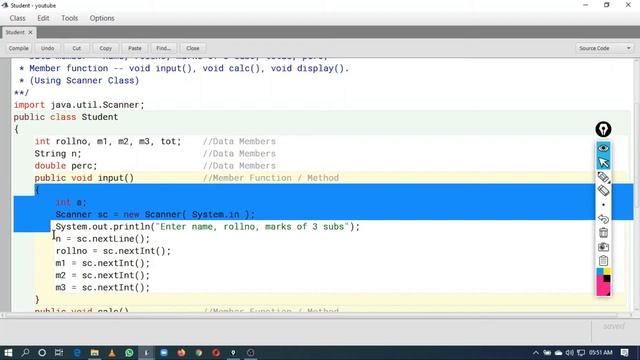
Task: Click the volume speaker tray icon
Action: pyautogui.click(x=569, y=352)
